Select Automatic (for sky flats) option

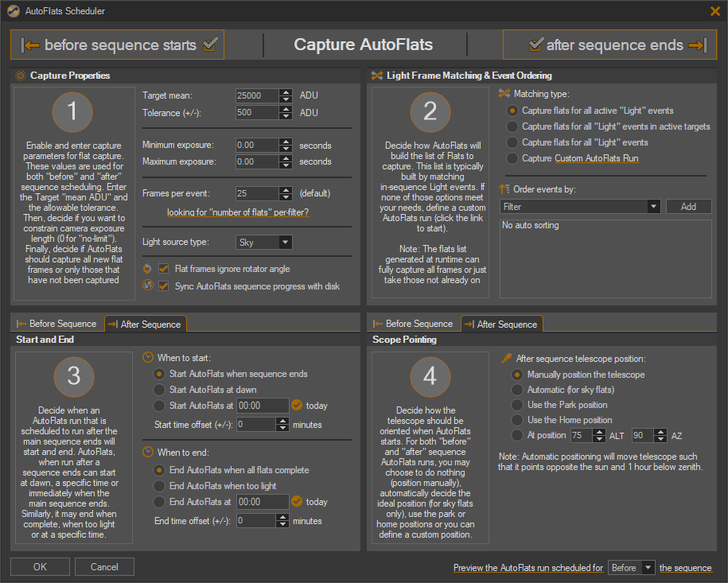coord(516,390)
